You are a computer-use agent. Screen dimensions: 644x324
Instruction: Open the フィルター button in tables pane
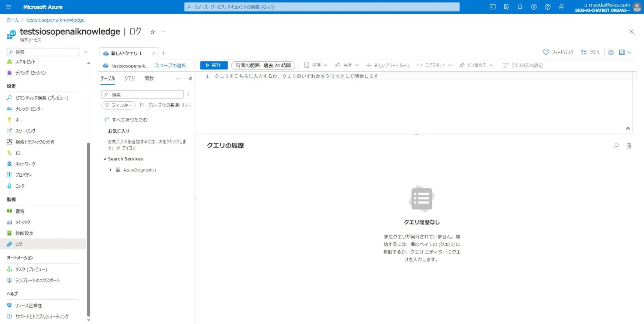coord(119,105)
